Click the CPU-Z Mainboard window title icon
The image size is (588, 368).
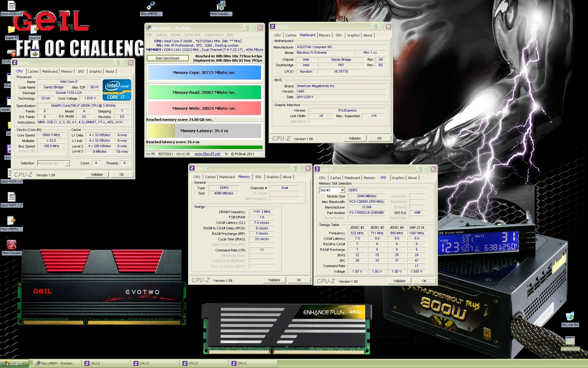[273, 27]
